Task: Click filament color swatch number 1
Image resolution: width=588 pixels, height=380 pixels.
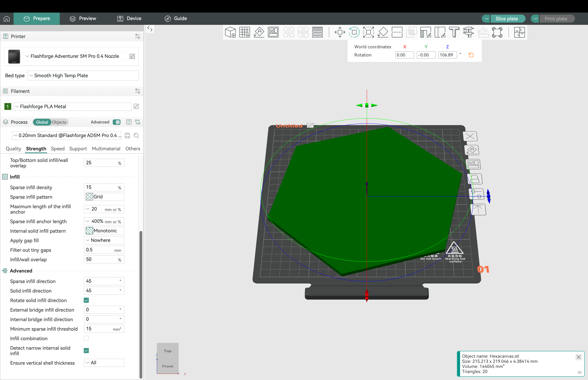Action: click(8, 106)
